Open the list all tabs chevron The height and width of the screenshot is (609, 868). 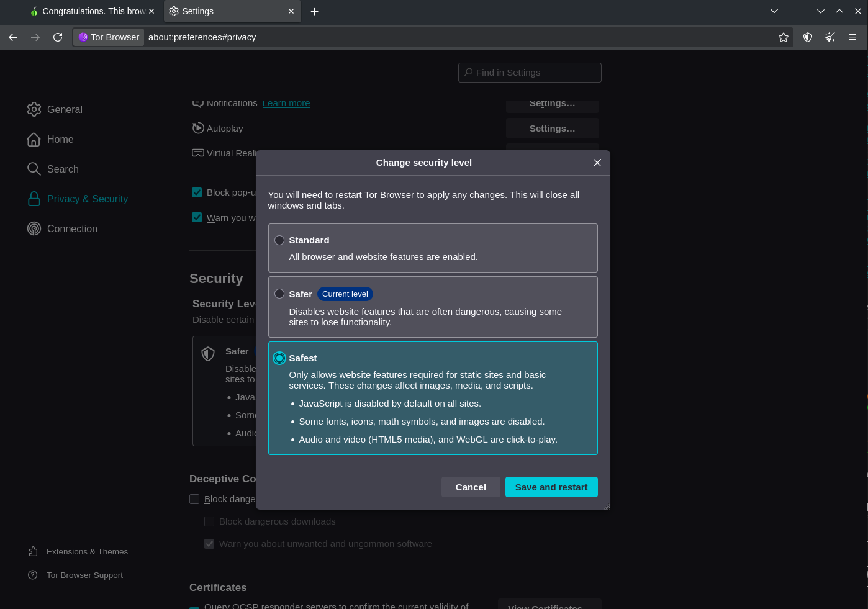click(774, 11)
